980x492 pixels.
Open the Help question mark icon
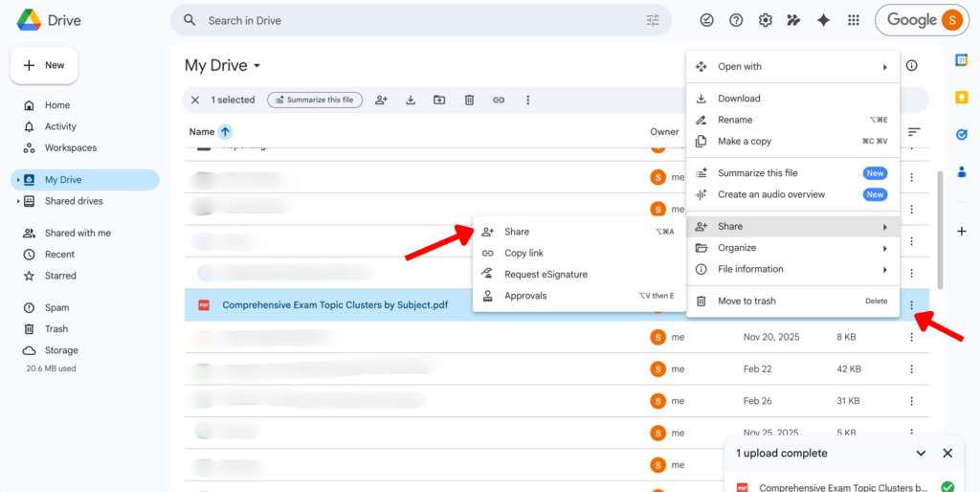(x=736, y=21)
